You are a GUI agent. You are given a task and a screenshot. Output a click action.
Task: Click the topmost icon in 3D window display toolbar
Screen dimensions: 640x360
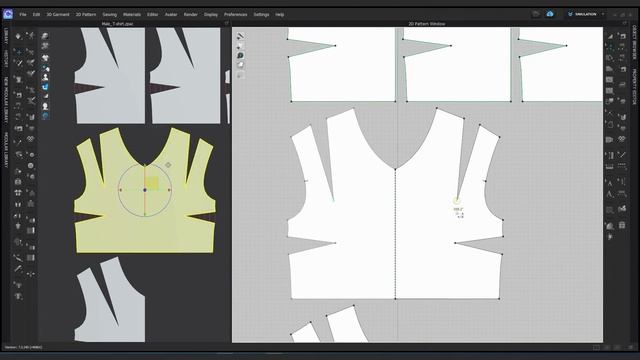45,37
